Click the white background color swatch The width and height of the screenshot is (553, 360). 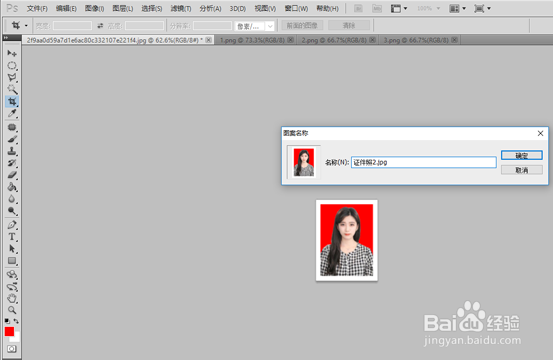click(x=16, y=338)
